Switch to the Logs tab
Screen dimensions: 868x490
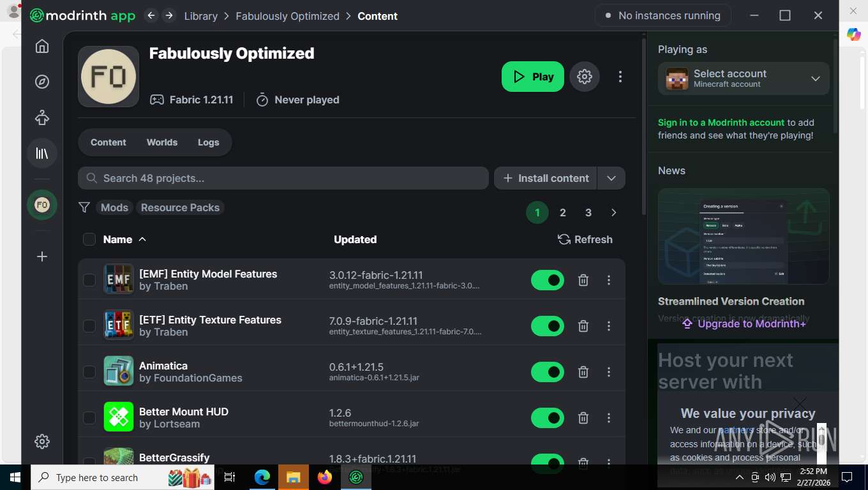pyautogui.click(x=209, y=142)
